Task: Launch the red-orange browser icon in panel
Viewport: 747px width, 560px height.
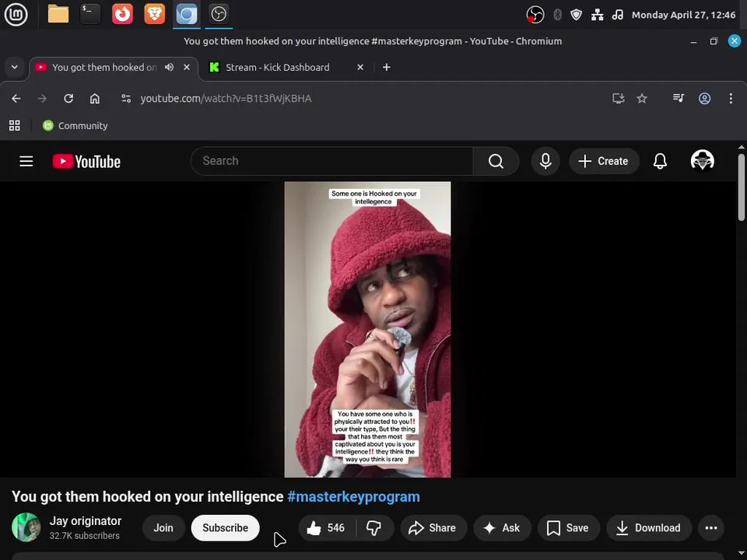Action: pos(122,14)
